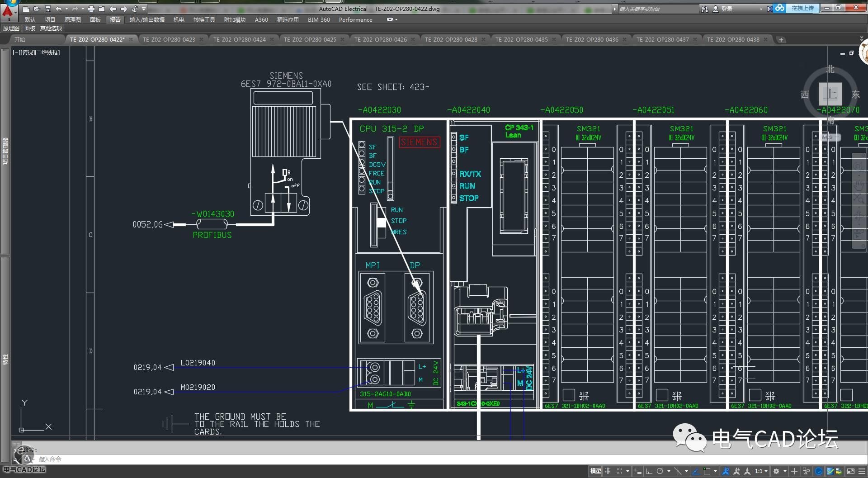Toggle 2D object snap in status bar

click(707, 471)
